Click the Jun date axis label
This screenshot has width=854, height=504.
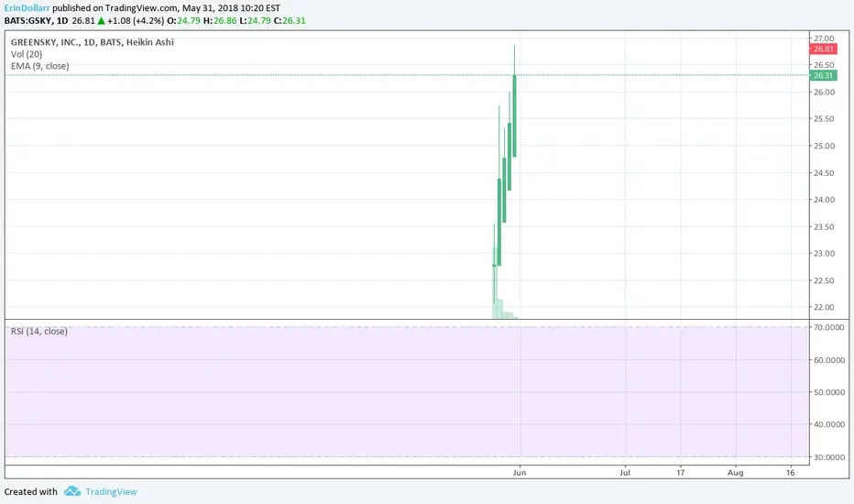520,473
